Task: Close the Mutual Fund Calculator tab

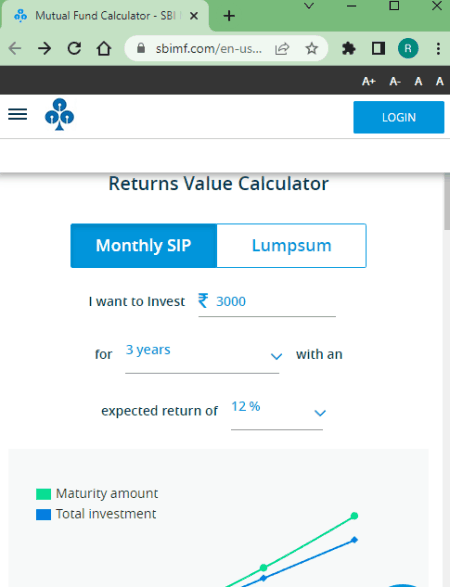Action: [194, 16]
